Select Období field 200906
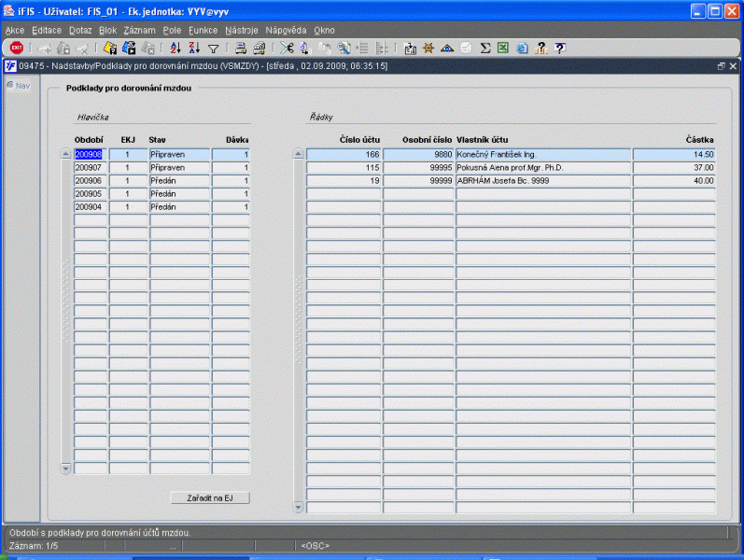 point(91,181)
